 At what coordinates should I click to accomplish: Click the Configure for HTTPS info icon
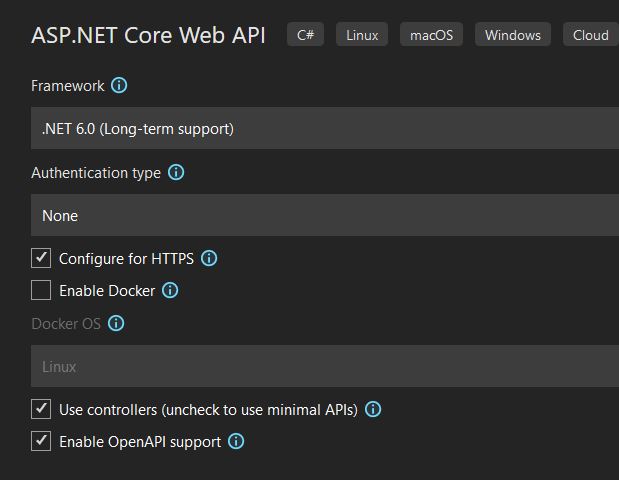coord(209,259)
